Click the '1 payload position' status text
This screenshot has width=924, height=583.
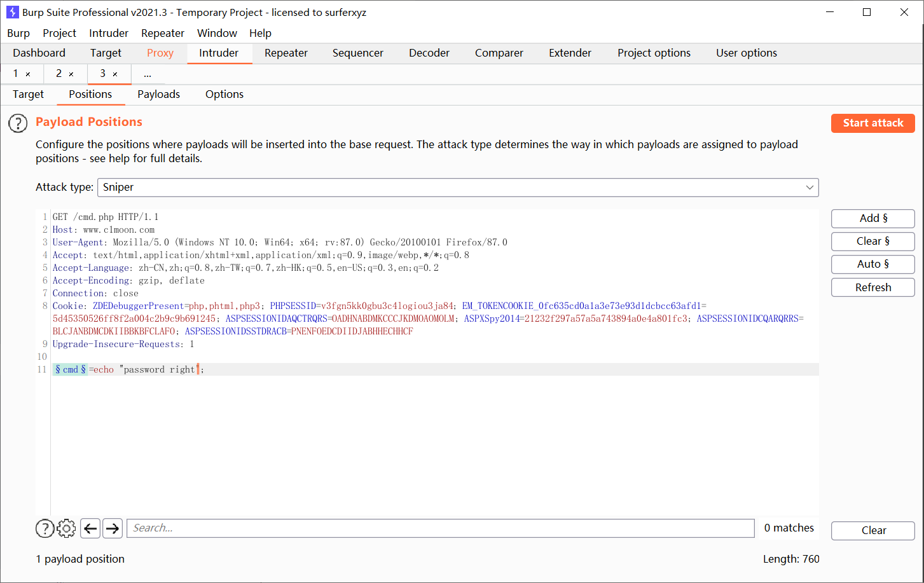80,559
